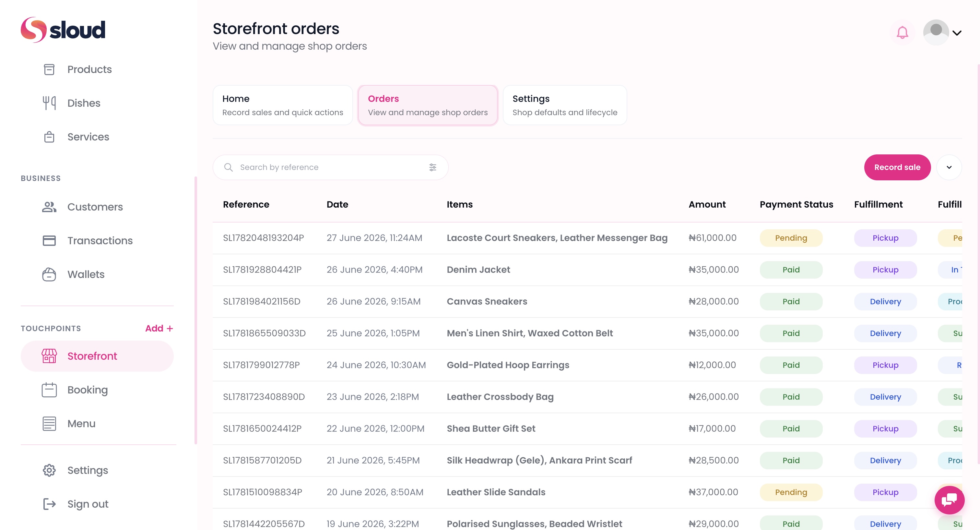Click the Sign out arrow icon
The width and height of the screenshot is (980, 530).
[x=49, y=504]
